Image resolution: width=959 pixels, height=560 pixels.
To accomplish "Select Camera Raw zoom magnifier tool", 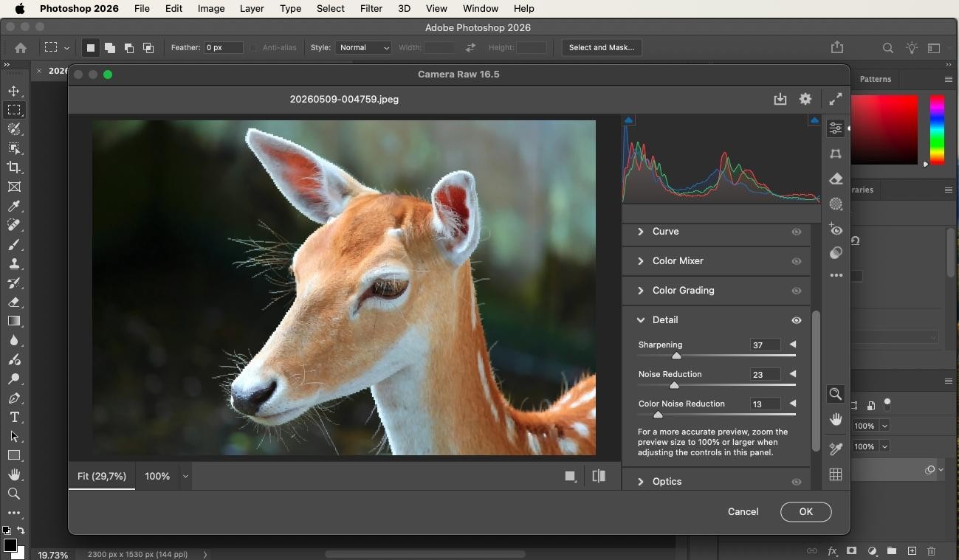I will [x=836, y=394].
